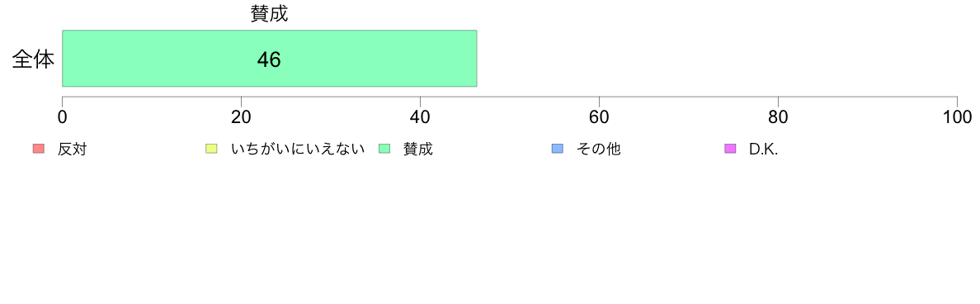This screenshot has height=304, width=980.
Task: Click the 賛成 heading above the bar
Action: (x=270, y=14)
